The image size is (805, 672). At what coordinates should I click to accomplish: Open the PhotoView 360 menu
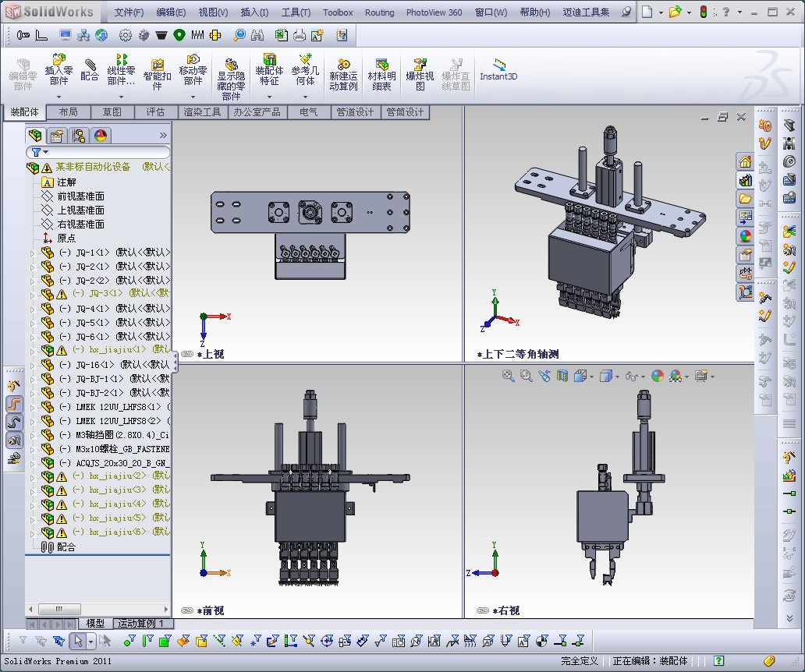point(434,12)
